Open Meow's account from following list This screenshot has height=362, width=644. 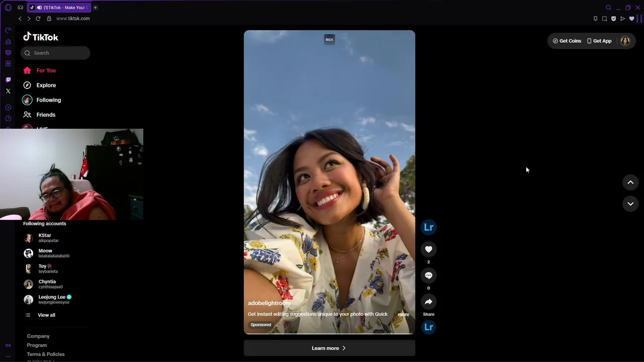tap(46, 253)
